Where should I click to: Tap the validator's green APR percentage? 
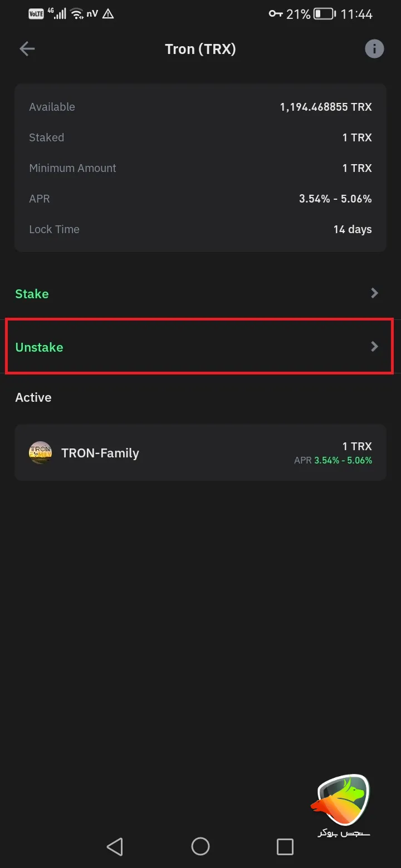[x=343, y=461]
